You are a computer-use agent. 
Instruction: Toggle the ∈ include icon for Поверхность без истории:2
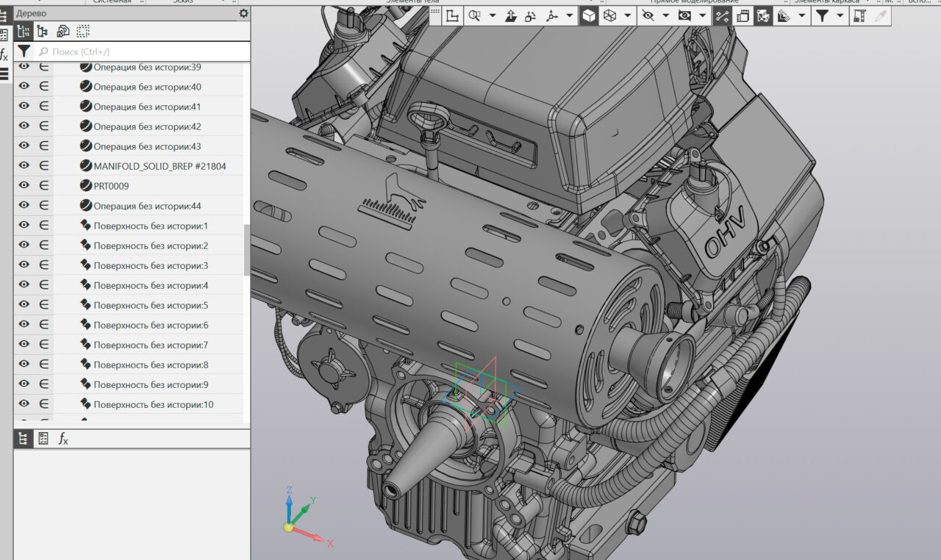[44, 245]
